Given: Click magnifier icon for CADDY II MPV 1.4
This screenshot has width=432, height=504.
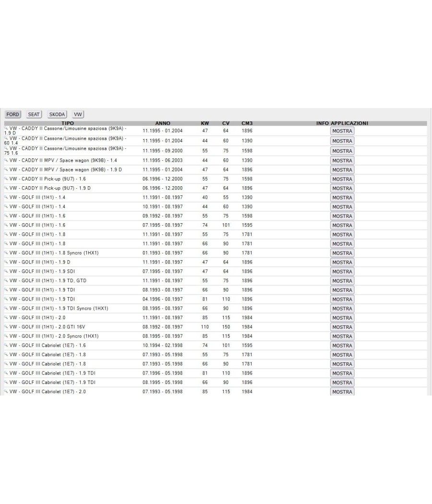Looking at the screenshot, I should [x=6, y=160].
